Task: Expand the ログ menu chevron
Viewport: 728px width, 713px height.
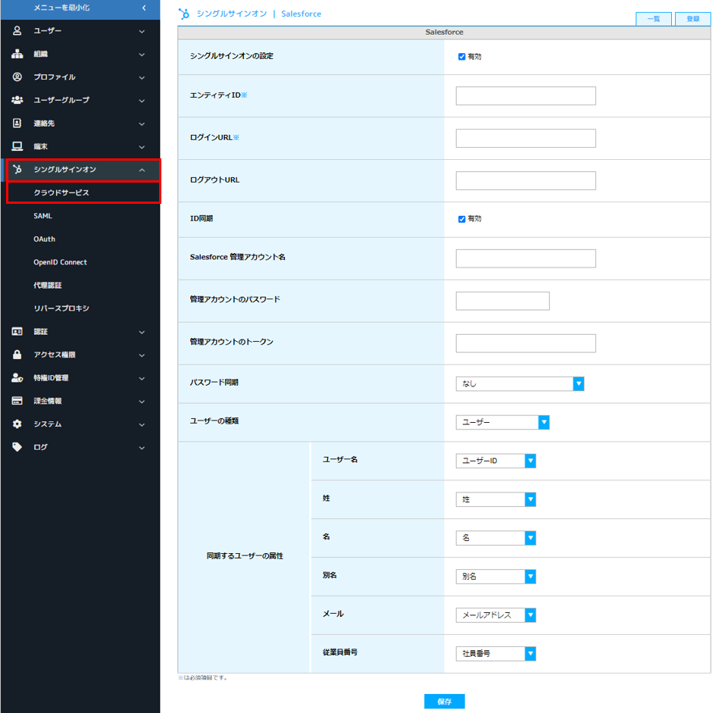Action: pyautogui.click(x=142, y=448)
